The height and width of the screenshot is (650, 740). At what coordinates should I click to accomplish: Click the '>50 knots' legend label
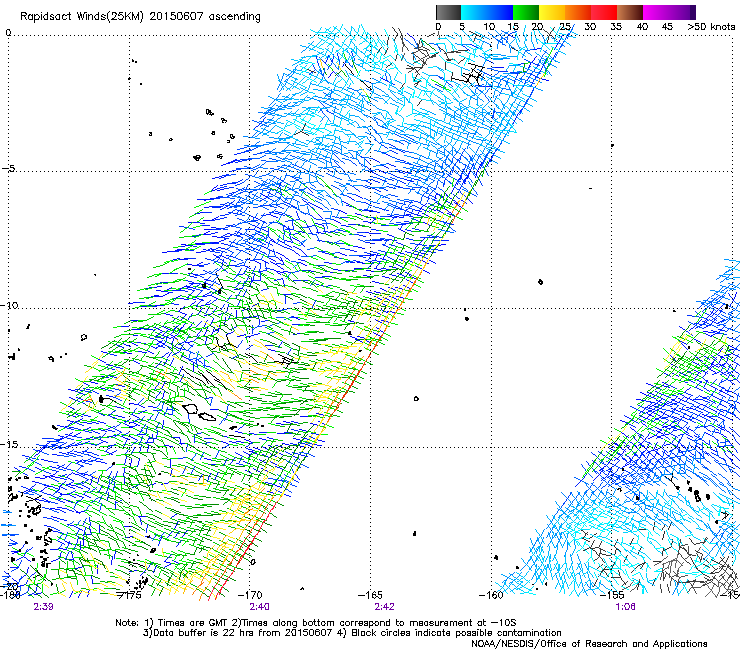point(711,27)
